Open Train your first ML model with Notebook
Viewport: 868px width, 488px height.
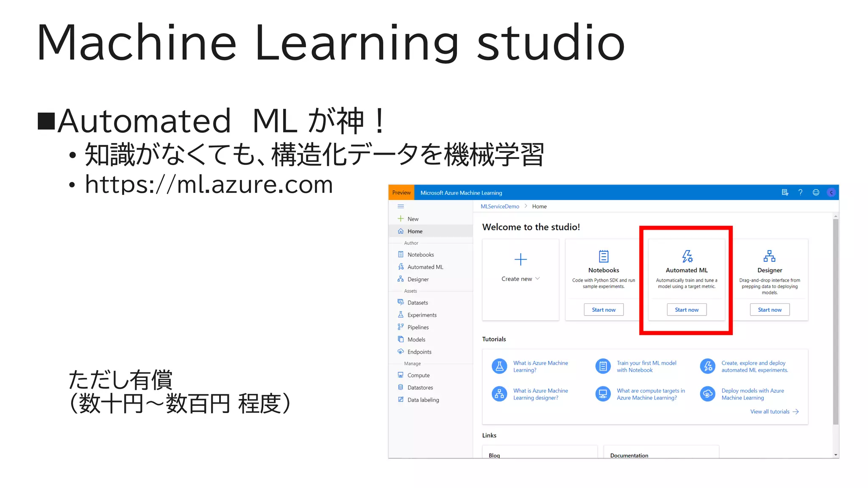click(646, 366)
